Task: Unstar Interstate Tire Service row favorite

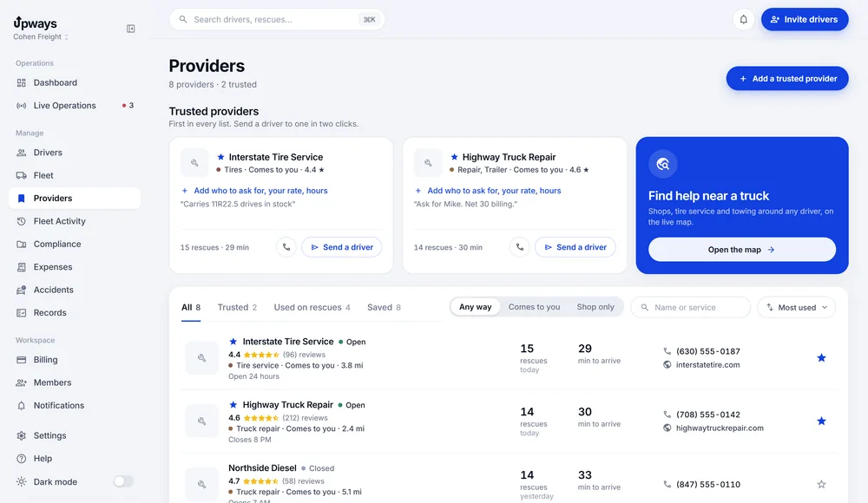Action: [821, 358]
